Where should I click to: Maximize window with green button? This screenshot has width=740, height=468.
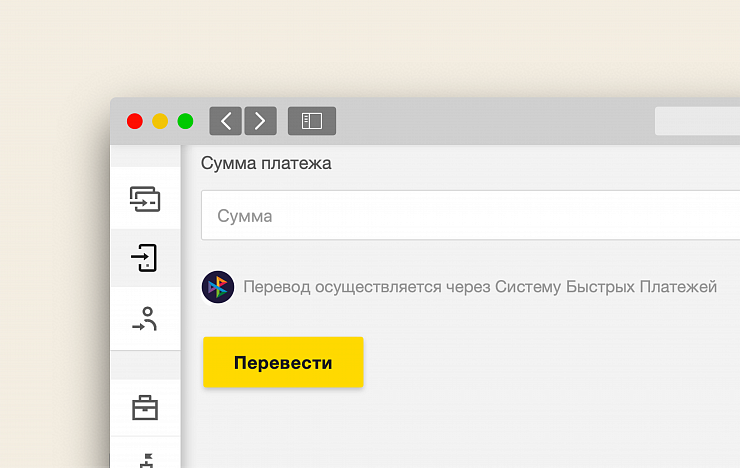point(185,121)
